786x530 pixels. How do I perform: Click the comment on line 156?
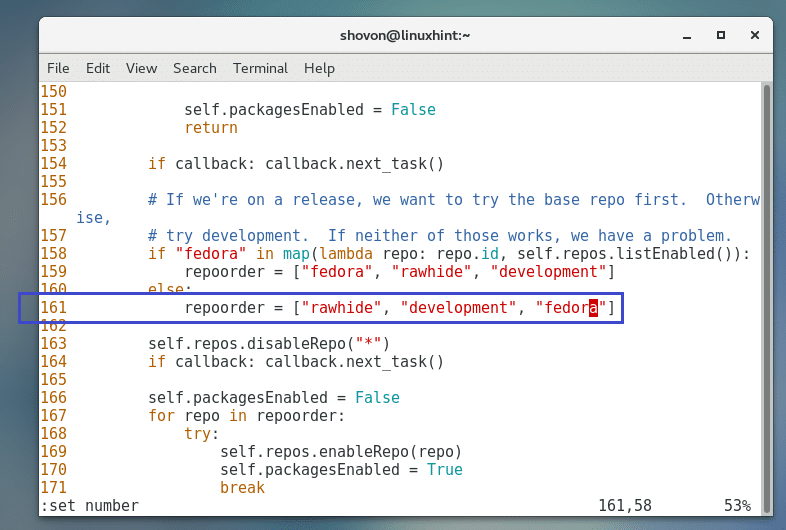454,200
